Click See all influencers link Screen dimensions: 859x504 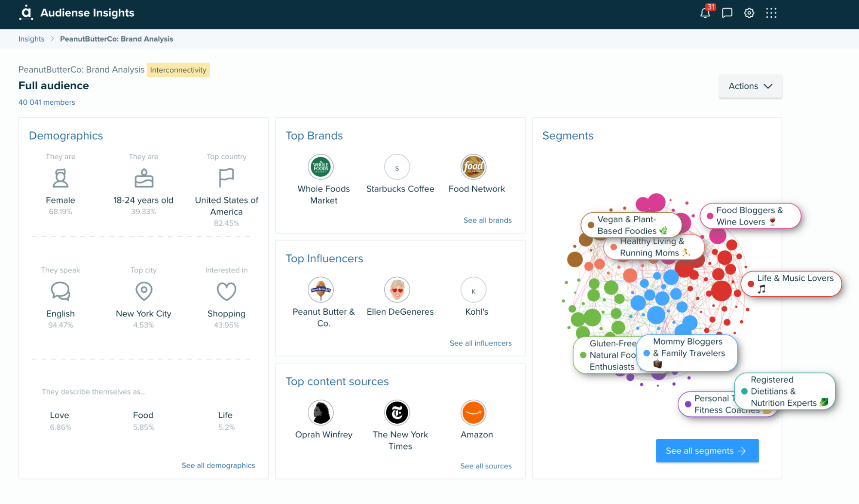click(x=480, y=343)
